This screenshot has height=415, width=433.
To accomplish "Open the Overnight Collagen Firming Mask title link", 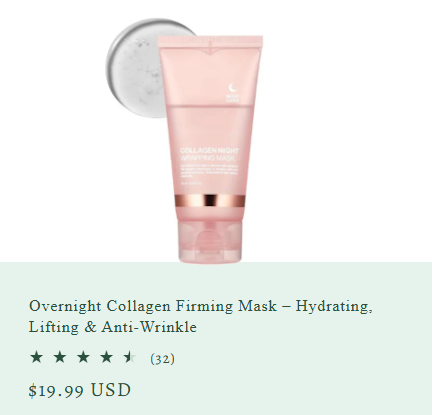I will [x=200, y=316].
